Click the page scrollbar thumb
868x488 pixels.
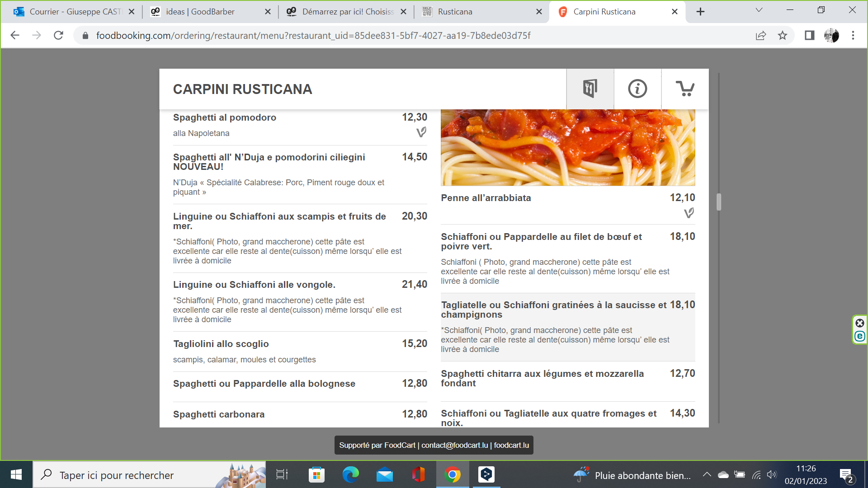tap(718, 202)
